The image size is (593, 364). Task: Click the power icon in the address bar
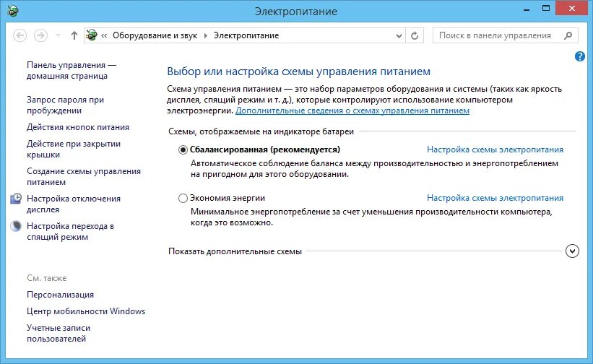point(91,35)
